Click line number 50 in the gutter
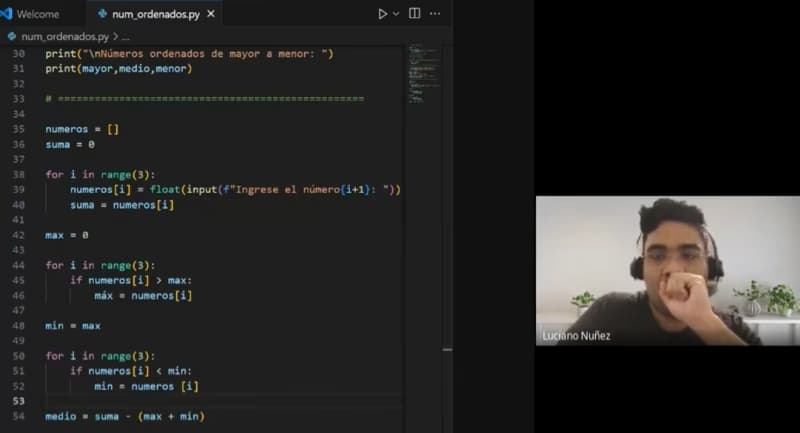 point(18,356)
